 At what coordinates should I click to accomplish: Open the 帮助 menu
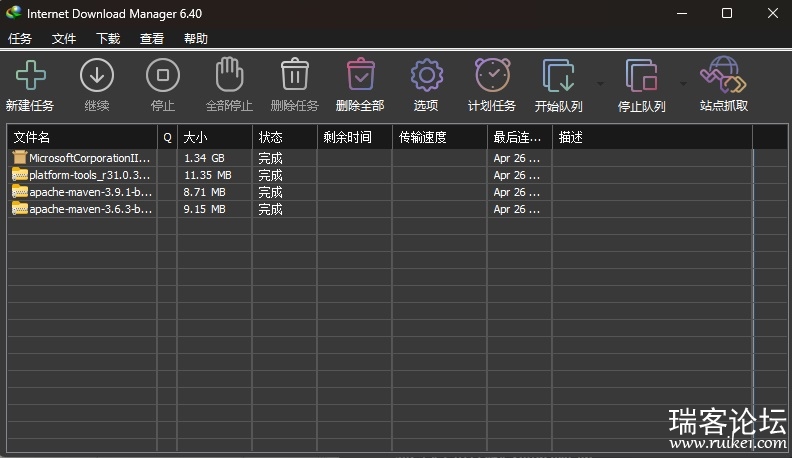196,39
